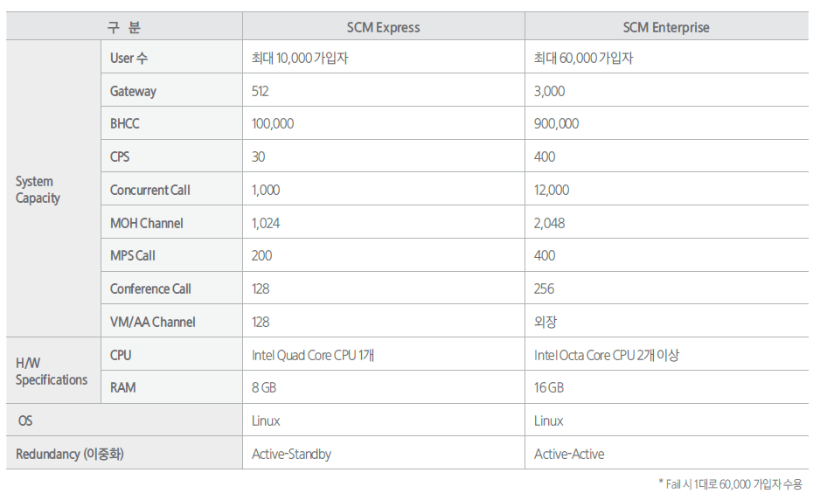Select the BHCC value 100,000
Image resolution: width=820 pixels, height=497 pixels.
[274, 124]
